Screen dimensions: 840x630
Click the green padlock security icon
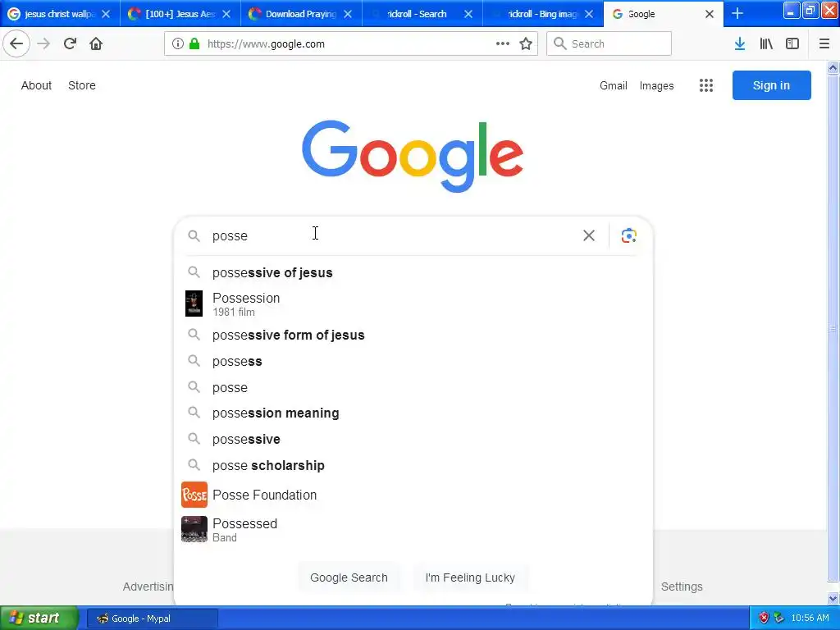[x=194, y=44]
